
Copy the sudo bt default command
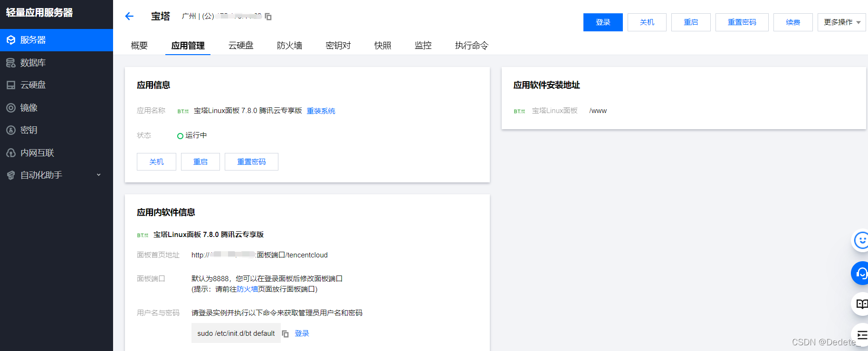tap(285, 334)
